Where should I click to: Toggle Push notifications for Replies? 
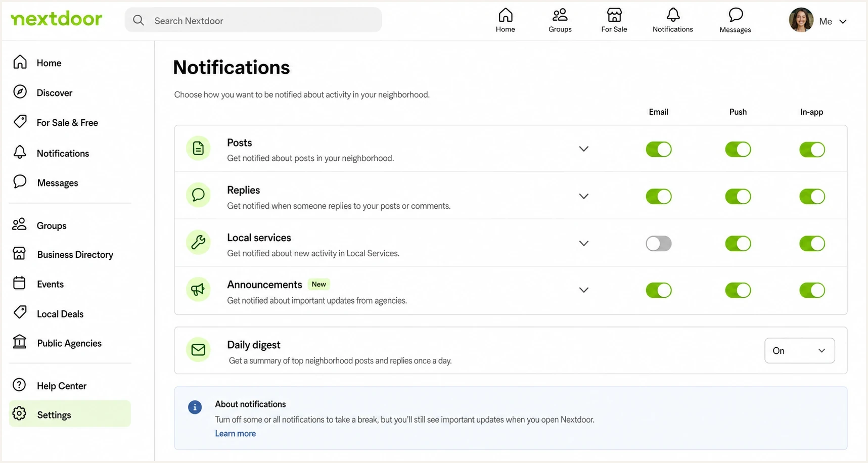(738, 197)
